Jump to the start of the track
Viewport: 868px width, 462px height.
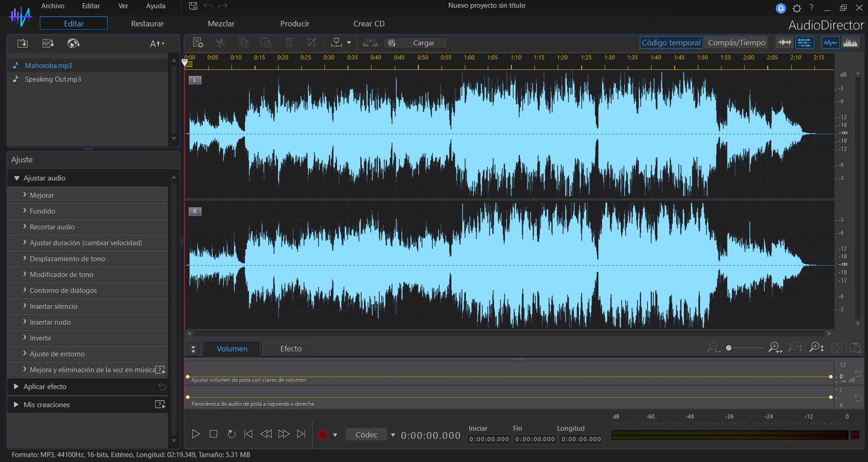[x=248, y=434]
